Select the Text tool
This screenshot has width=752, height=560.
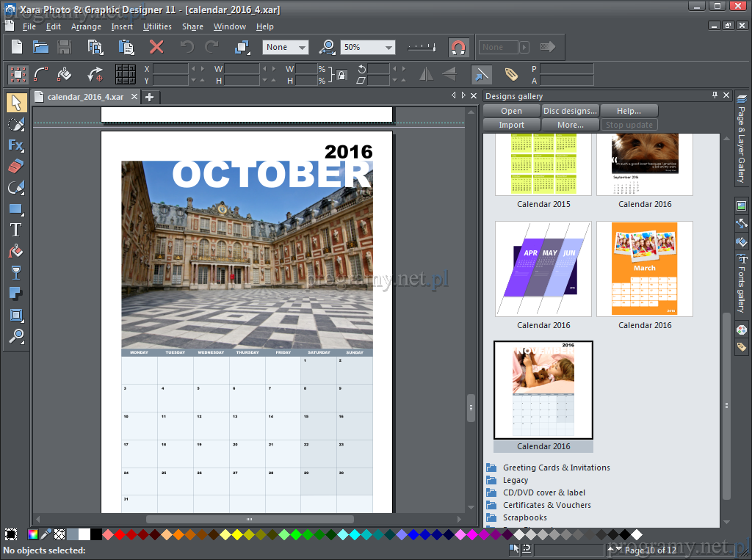pos(16,230)
